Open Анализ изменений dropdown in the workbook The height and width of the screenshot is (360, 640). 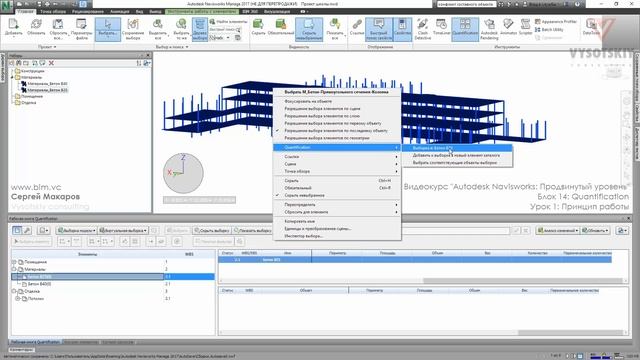click(x=558, y=231)
